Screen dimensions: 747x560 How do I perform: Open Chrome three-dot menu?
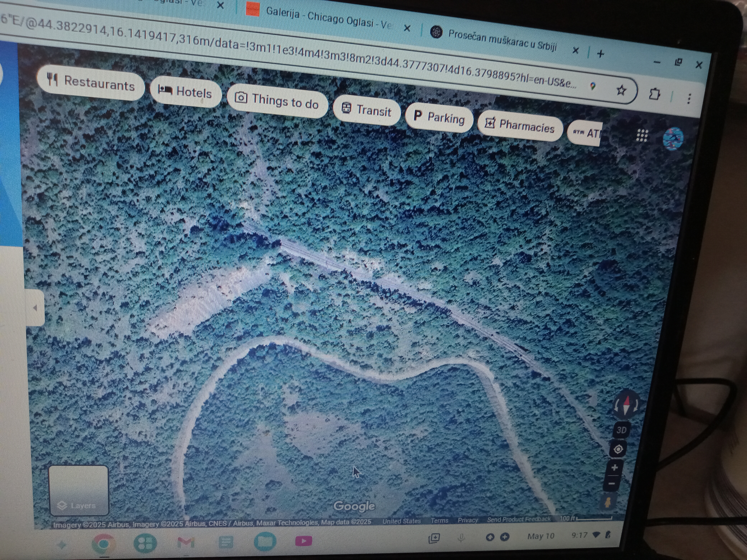[689, 99]
